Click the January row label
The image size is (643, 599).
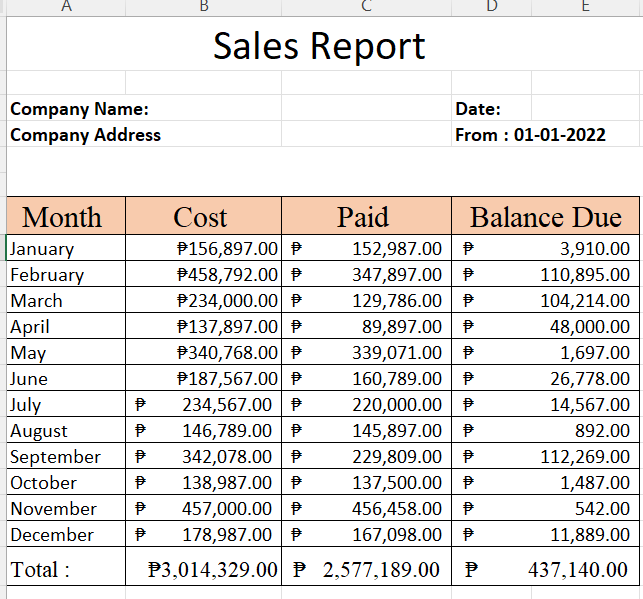tap(43, 249)
